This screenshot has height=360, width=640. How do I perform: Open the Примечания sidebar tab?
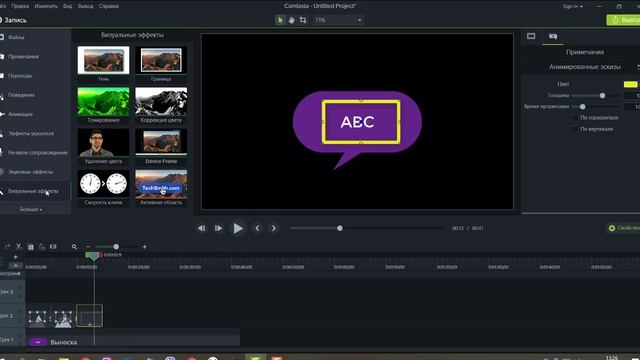click(24, 56)
